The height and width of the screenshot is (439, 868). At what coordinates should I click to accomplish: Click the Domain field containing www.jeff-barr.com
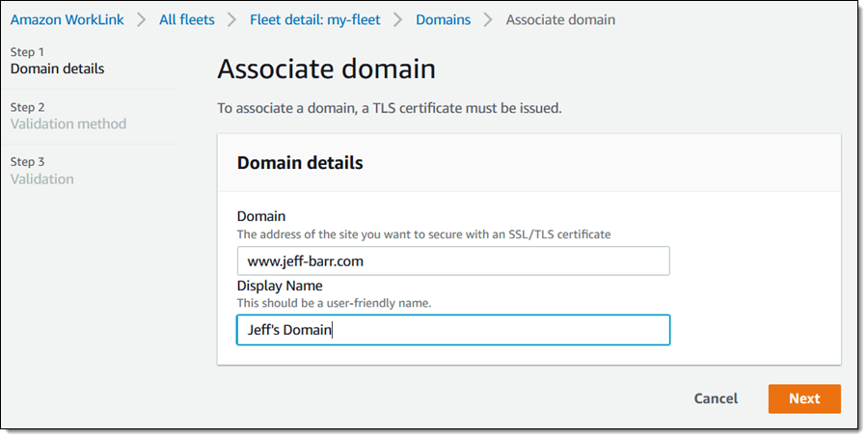click(452, 261)
